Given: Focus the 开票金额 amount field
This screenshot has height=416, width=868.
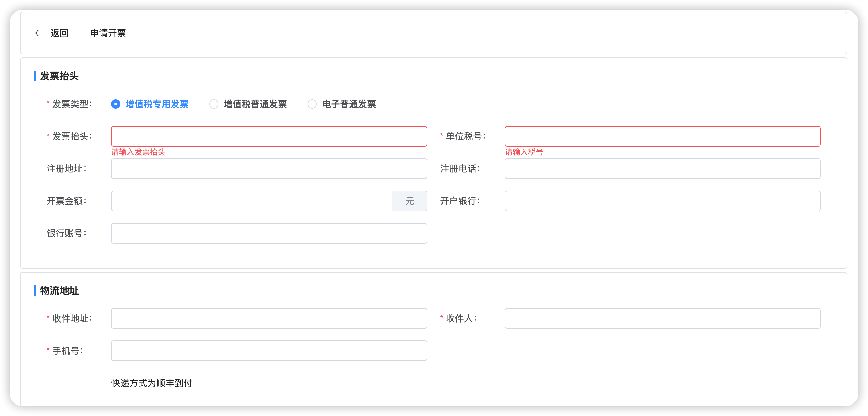Looking at the screenshot, I should [252, 201].
